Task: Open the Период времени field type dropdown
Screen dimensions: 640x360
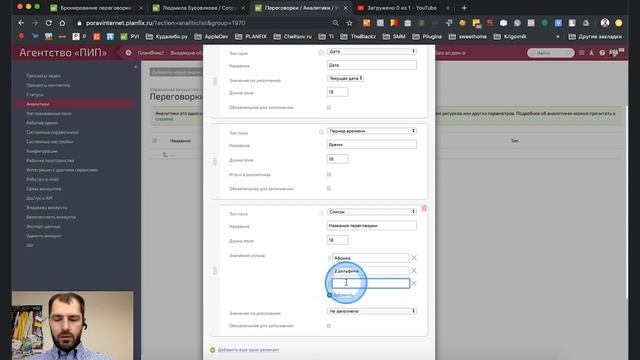Action: pos(371,131)
